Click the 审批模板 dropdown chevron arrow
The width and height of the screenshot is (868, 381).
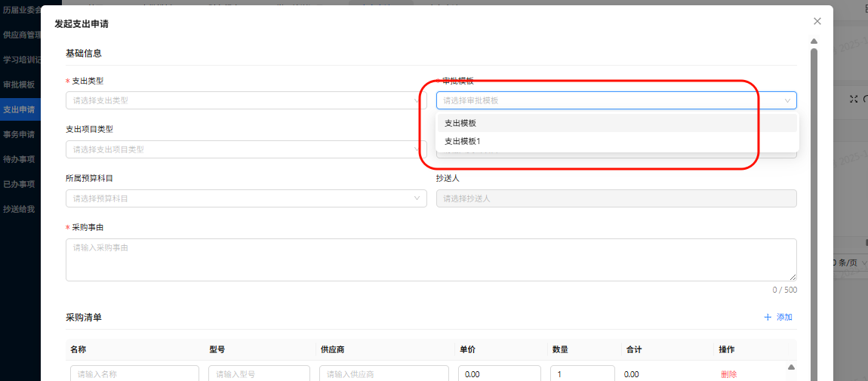(x=787, y=100)
